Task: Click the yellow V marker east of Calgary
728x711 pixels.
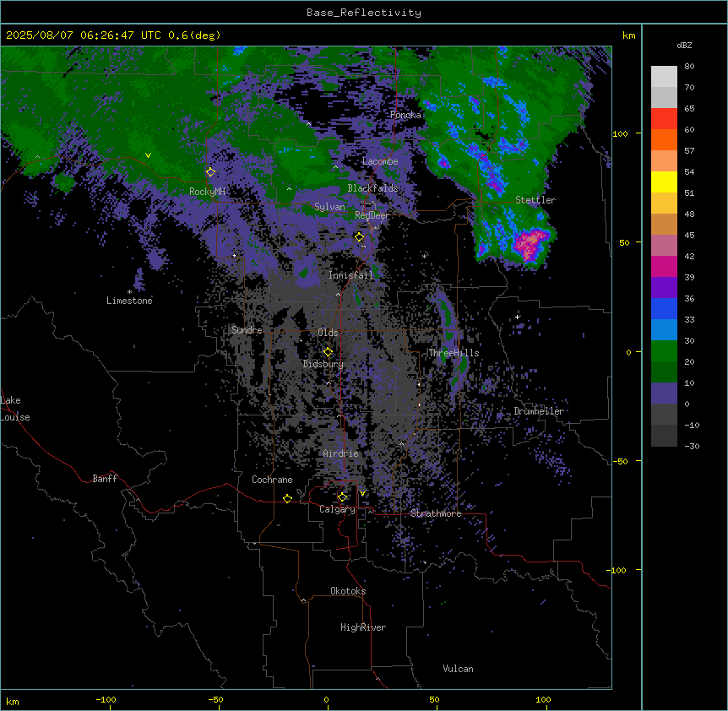Action: point(362,493)
